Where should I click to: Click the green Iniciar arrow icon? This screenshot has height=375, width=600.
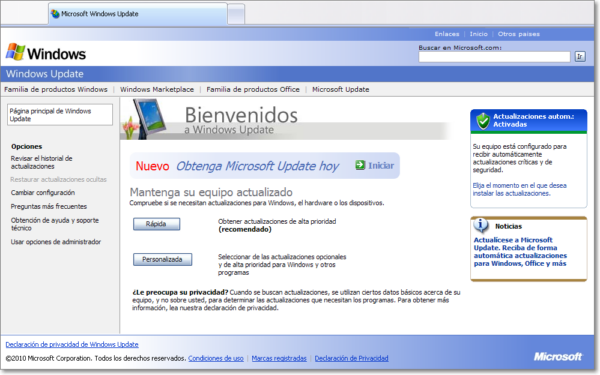(360, 165)
